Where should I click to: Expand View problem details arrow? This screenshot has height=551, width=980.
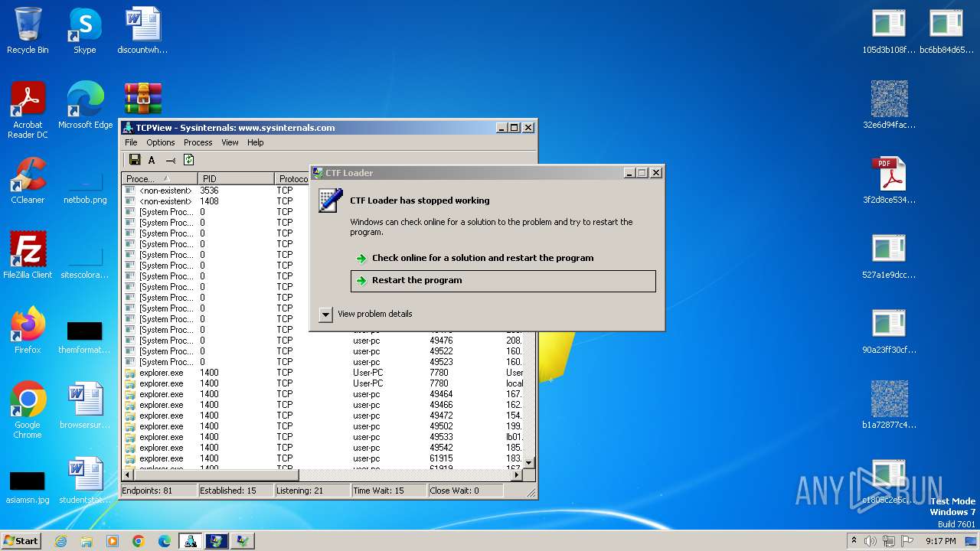[325, 314]
